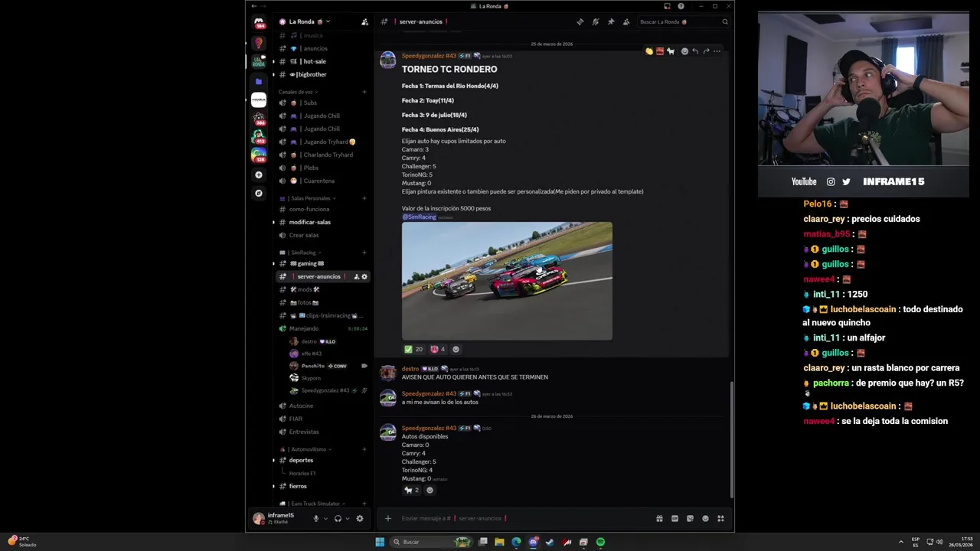
Task: Toggle headphones deafen
Action: pos(338,518)
